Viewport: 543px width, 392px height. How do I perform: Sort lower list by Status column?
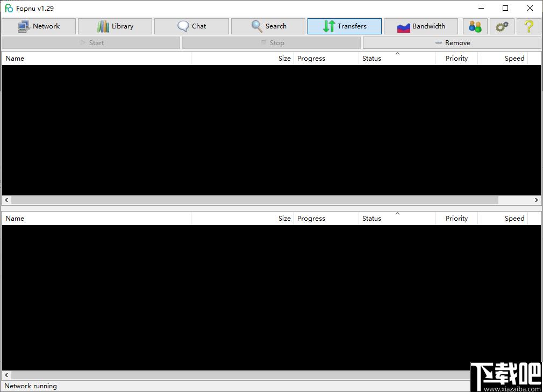397,219
